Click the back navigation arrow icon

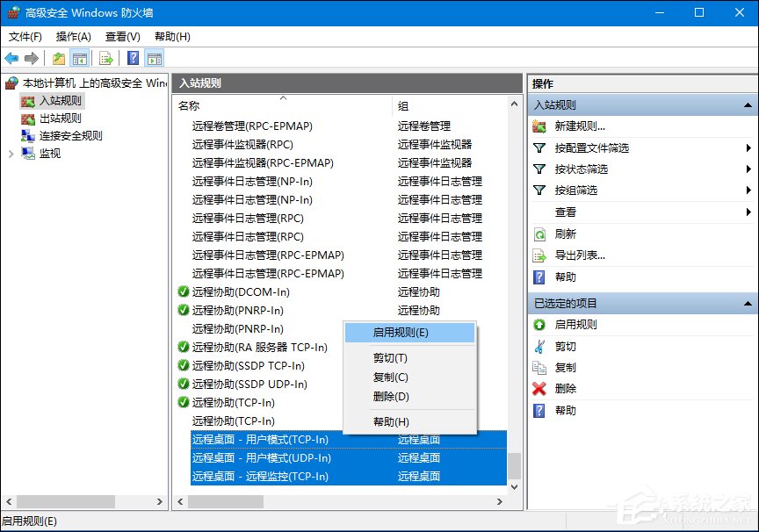(x=11, y=58)
